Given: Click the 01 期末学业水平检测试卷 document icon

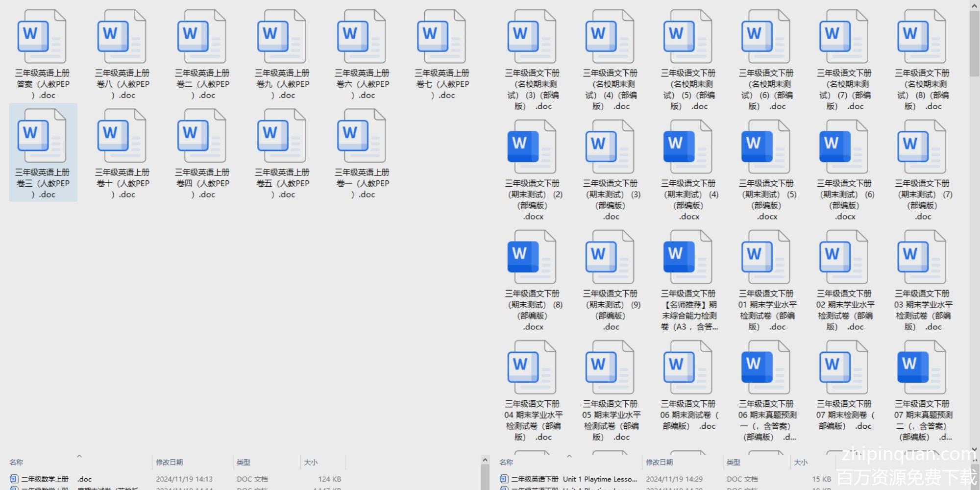Looking at the screenshot, I should coord(766,257).
